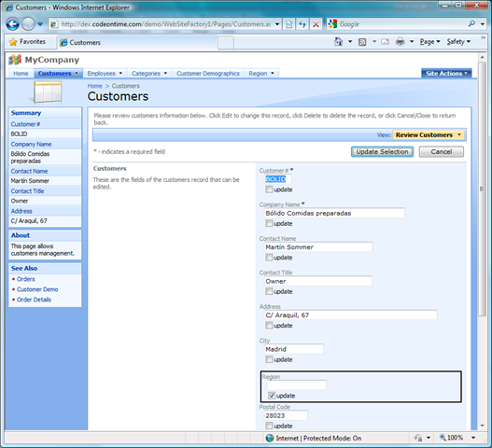
Task: Click into the Contact Name input field
Action: (x=318, y=247)
